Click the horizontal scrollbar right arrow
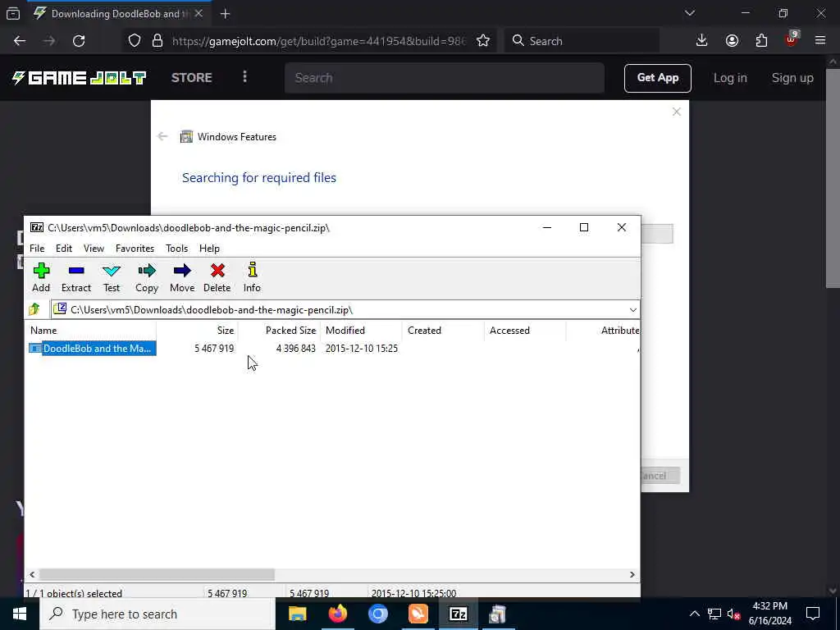840x630 pixels. [x=632, y=574]
